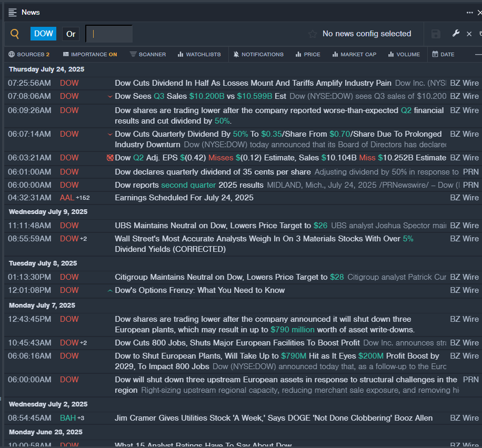Screen dimensions: 482x448
Task: Open 'Wall Street's Most Accurate Analysts' story
Action: coord(264,244)
